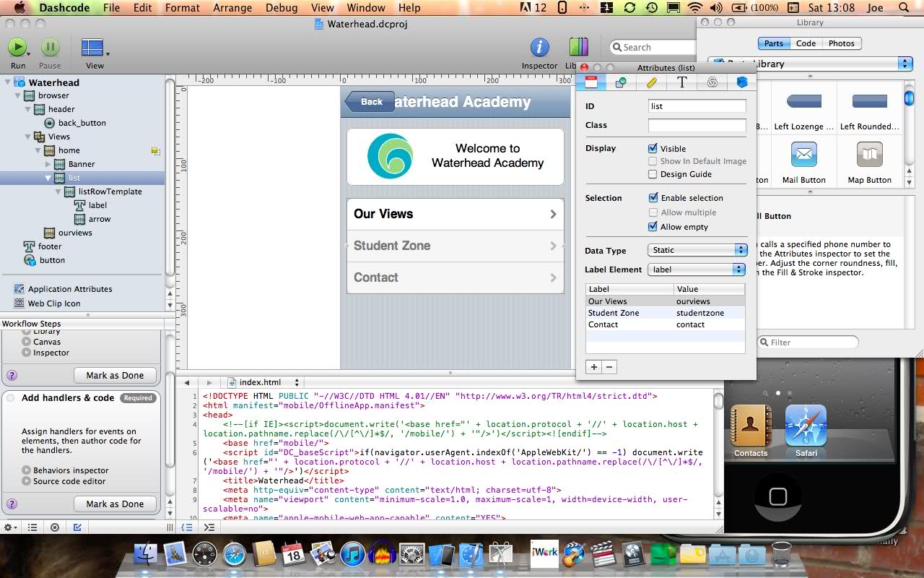Click the Class input field
This screenshot has width=924, height=578.
coord(697,125)
